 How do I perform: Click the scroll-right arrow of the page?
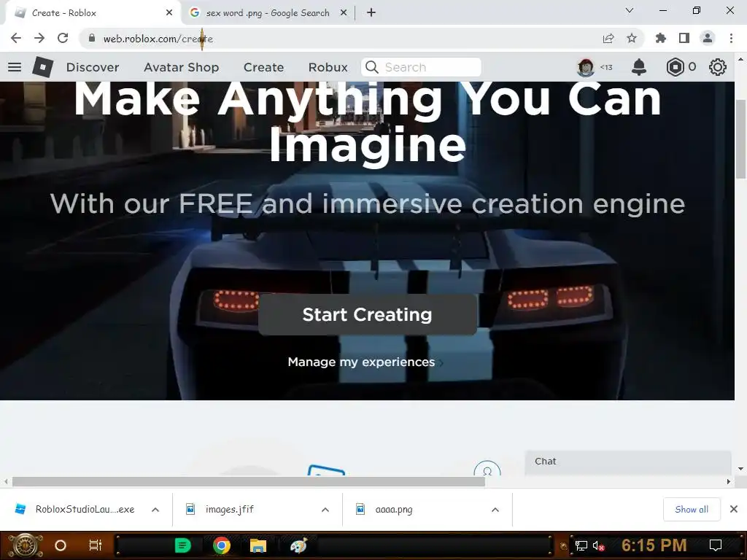point(729,481)
